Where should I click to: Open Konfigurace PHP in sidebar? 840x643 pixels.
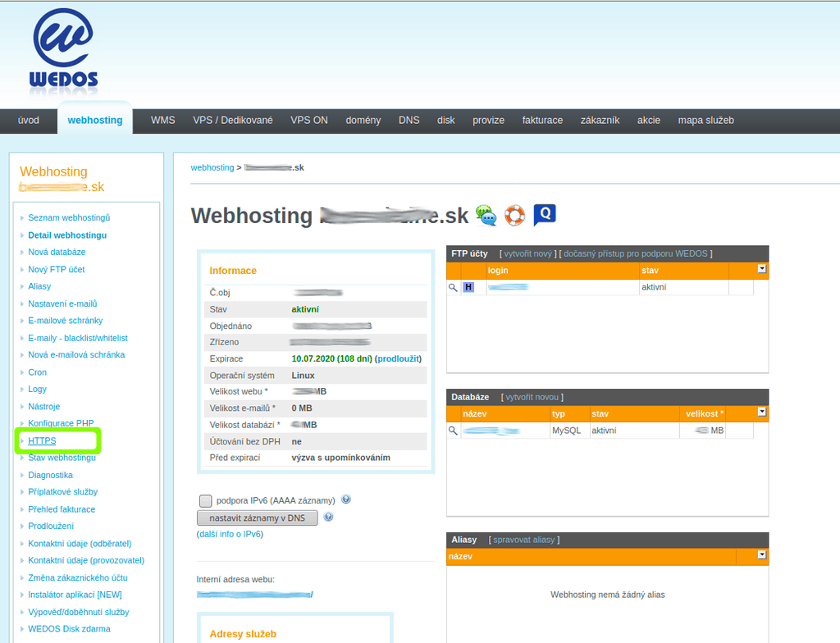coord(61,423)
